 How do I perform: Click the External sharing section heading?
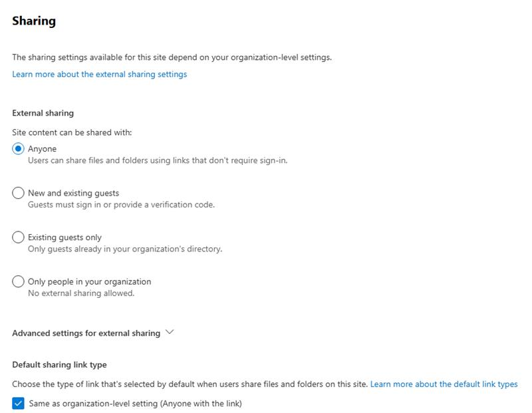[x=43, y=113]
